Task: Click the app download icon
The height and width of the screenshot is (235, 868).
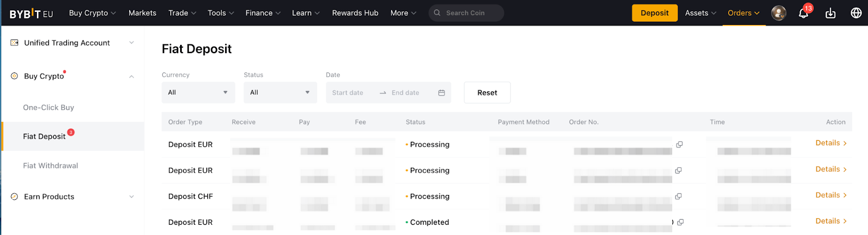Action: point(830,14)
